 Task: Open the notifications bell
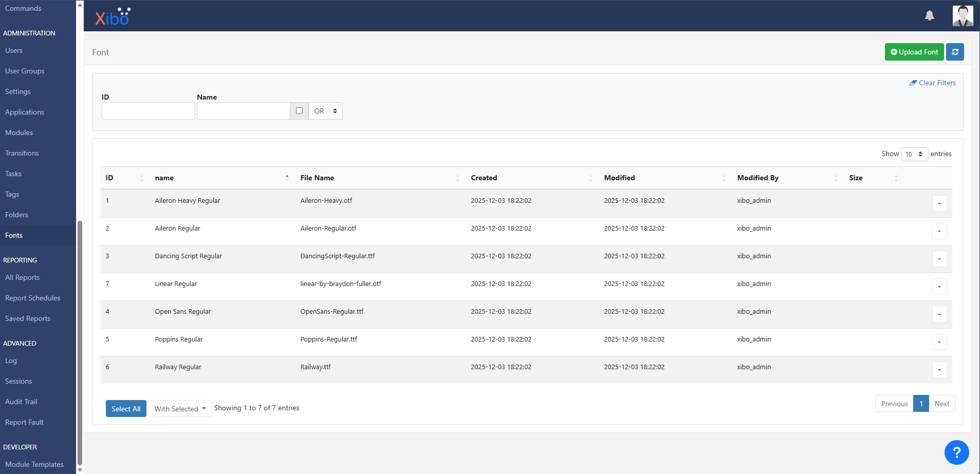point(929,15)
